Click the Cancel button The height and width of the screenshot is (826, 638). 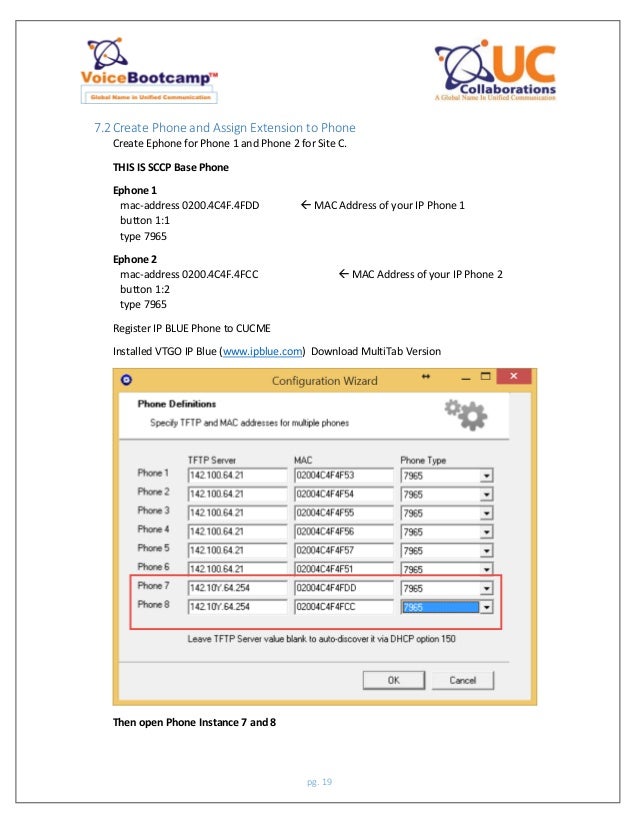point(463,680)
